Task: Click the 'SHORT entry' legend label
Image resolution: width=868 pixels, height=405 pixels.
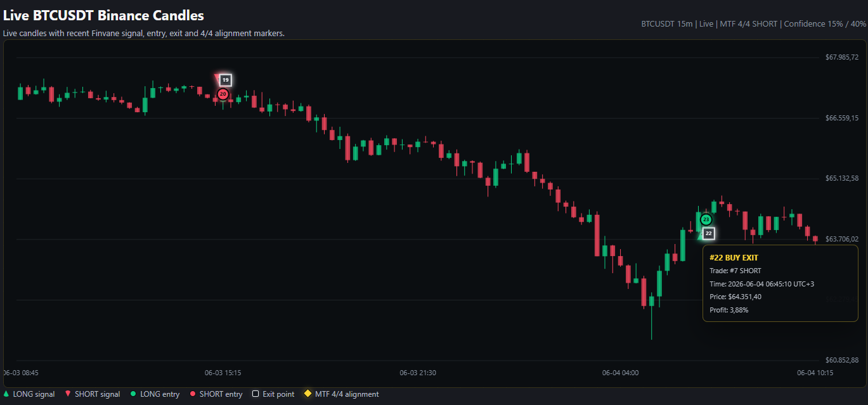Action: coord(221,394)
